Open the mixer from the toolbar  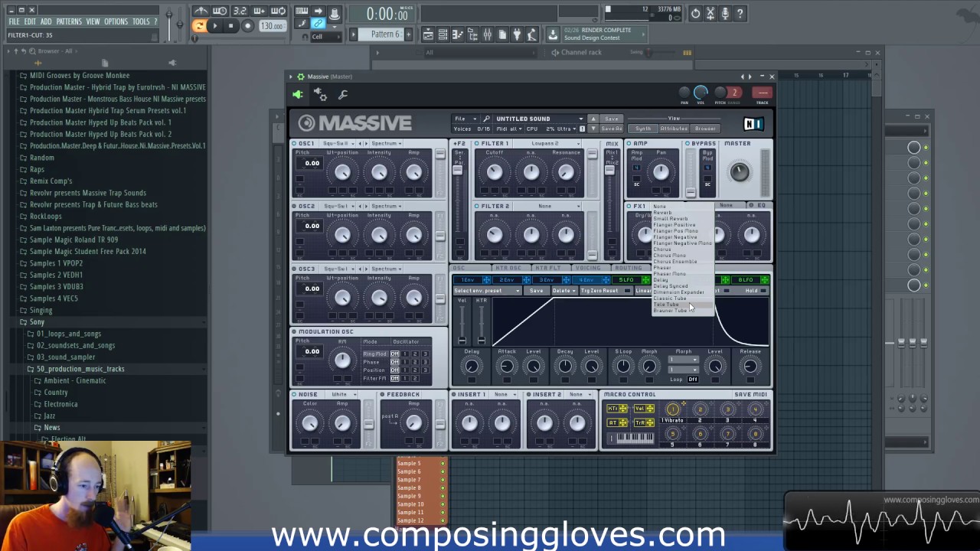487,34
